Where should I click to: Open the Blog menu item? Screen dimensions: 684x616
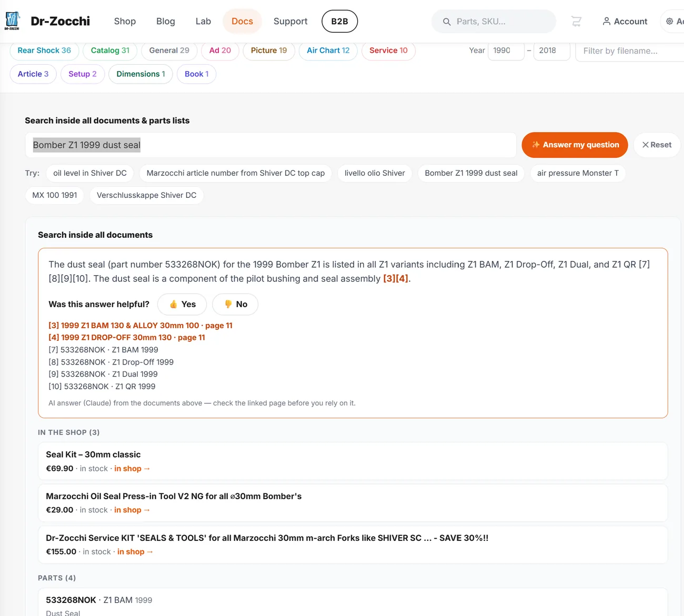pos(166,22)
